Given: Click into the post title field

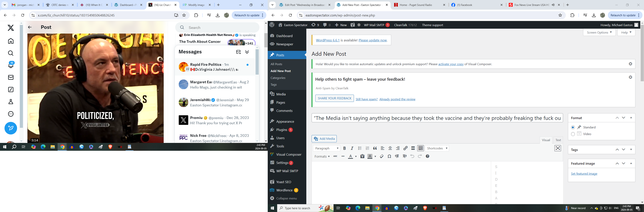Looking at the screenshot, I should coord(437,118).
